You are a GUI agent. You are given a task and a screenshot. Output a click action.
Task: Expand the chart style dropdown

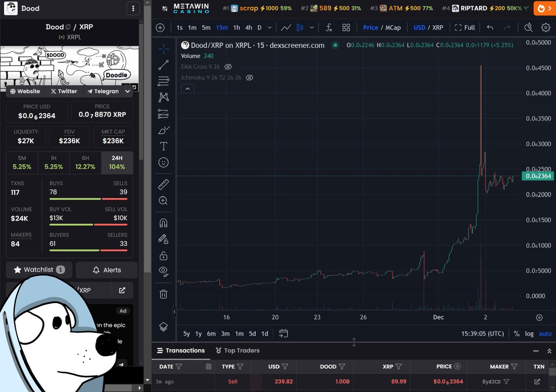[312, 28]
